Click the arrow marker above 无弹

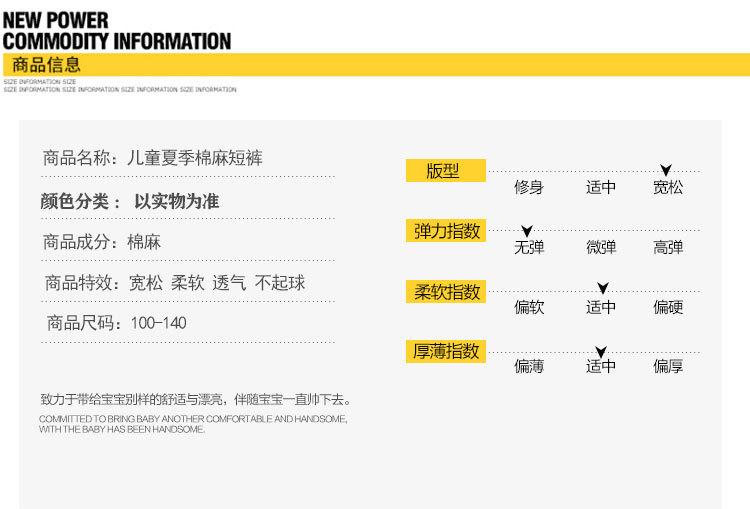coord(527,231)
